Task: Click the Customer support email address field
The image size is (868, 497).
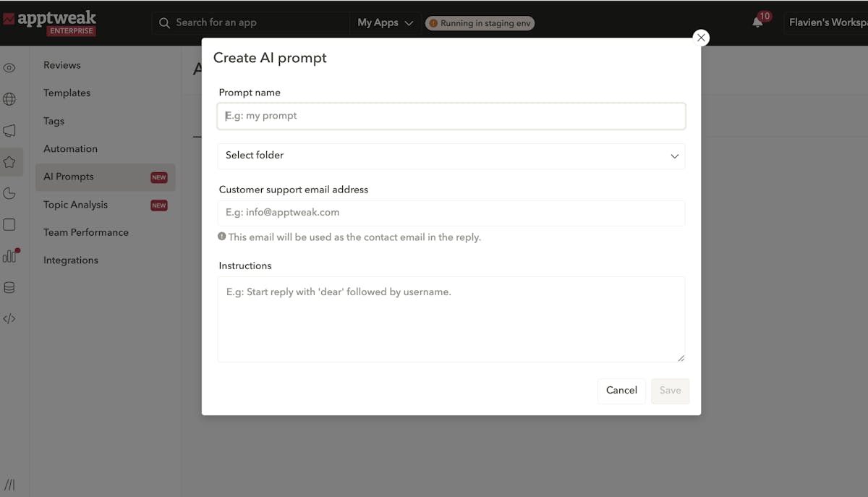Action: (451, 213)
